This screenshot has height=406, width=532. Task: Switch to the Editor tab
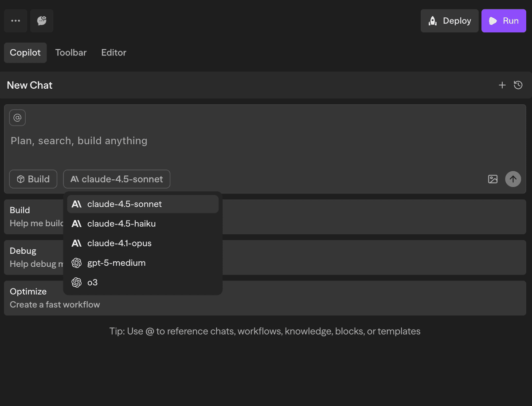[x=113, y=52]
